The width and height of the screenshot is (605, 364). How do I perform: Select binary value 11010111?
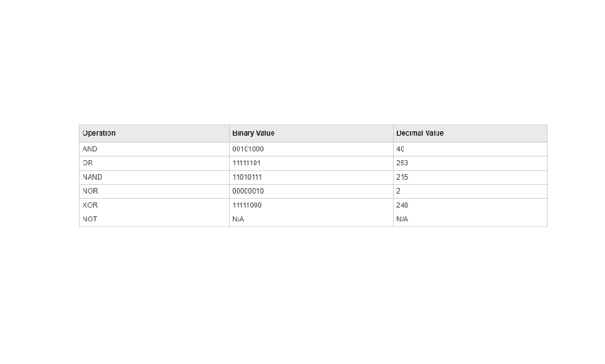coord(247,177)
